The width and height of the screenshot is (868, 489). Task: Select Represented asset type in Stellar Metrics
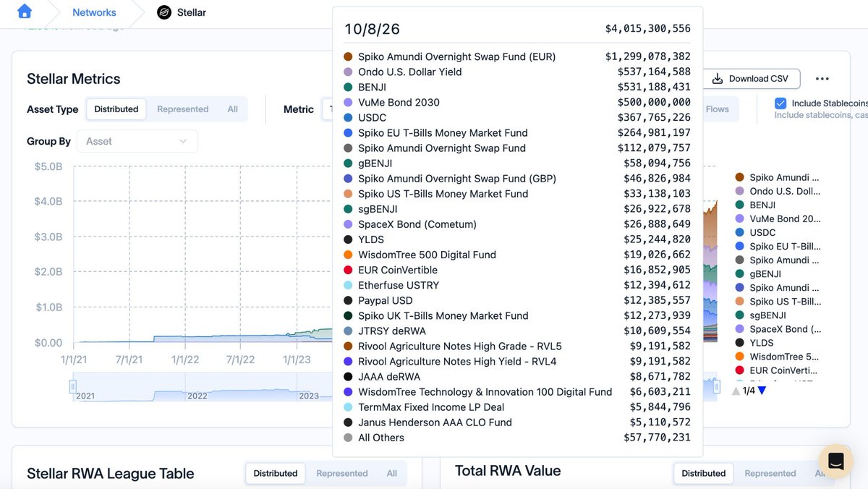click(182, 109)
